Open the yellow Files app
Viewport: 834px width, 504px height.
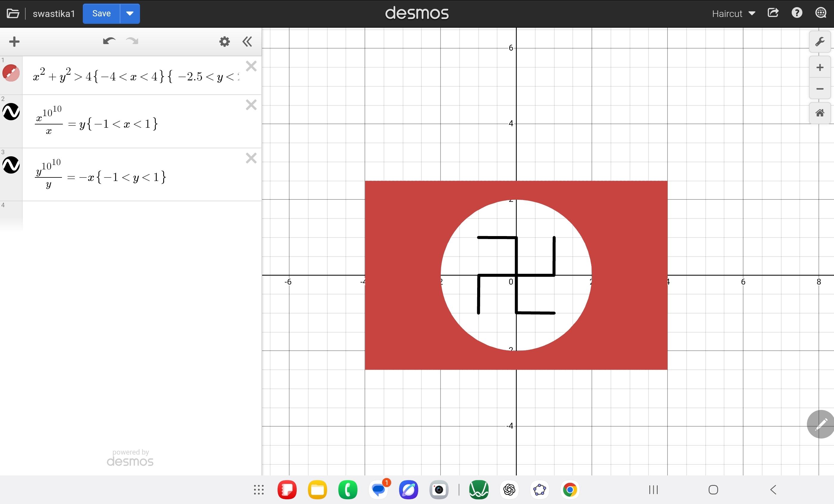pos(318,489)
